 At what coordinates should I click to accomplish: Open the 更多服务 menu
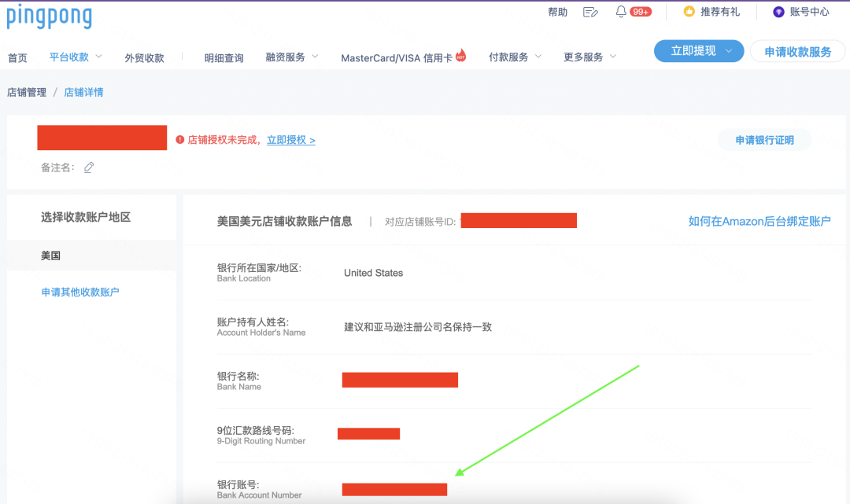[583, 57]
